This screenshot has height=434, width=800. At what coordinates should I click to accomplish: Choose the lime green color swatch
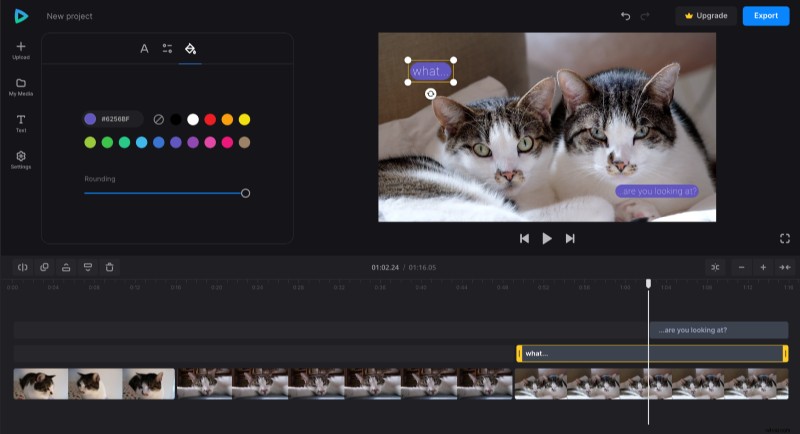coord(90,142)
